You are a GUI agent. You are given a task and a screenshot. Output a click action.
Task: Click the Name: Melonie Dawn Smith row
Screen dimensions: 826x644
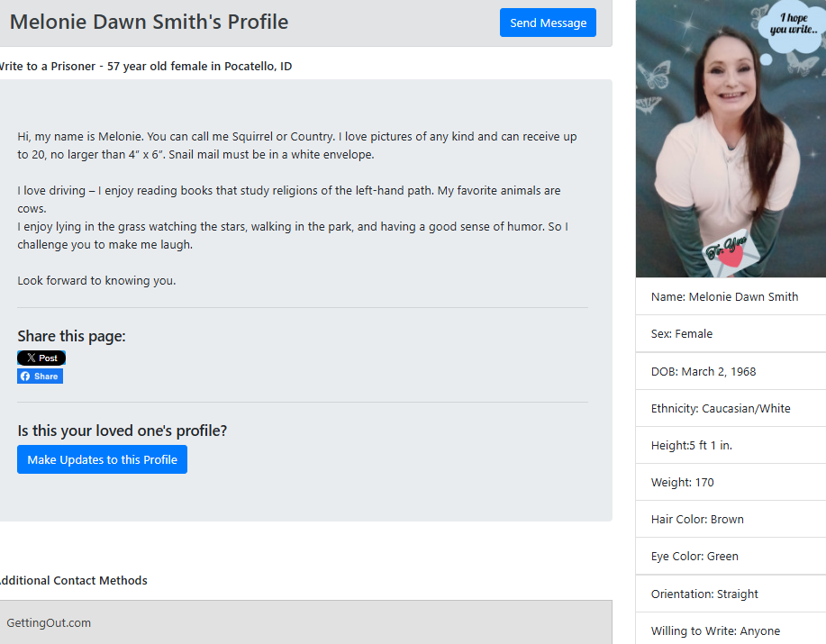(x=731, y=296)
